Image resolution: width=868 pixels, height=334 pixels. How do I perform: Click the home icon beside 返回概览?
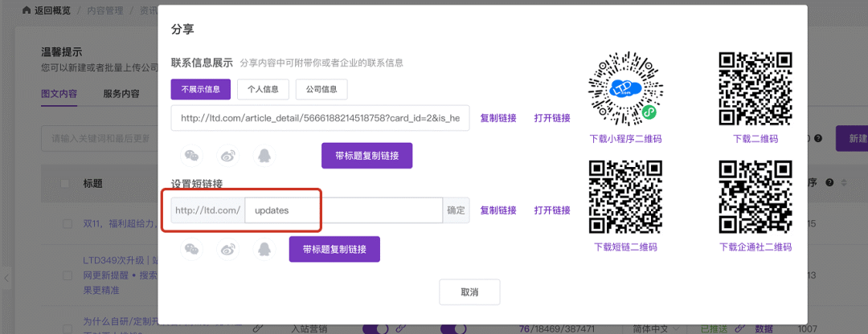27,11
